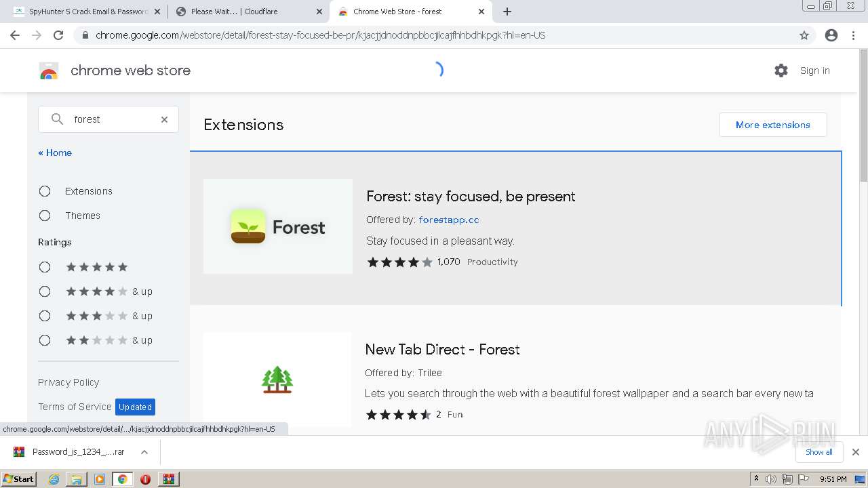
Task: Click the browser forward arrow
Action: coord(37,35)
